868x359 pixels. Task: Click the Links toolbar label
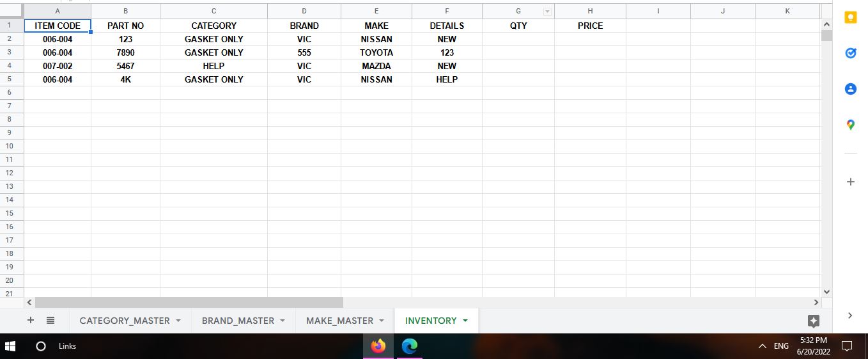[67, 346]
